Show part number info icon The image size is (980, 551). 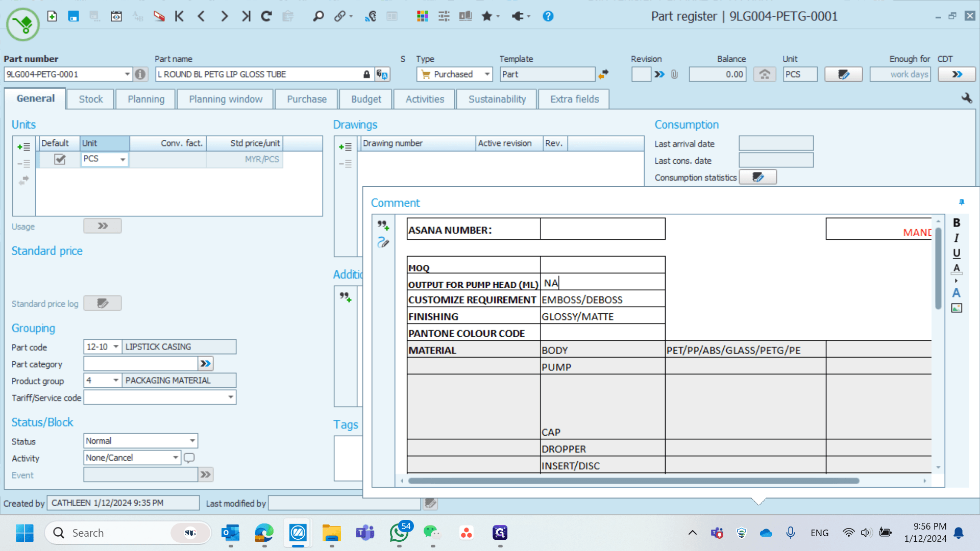tap(140, 74)
